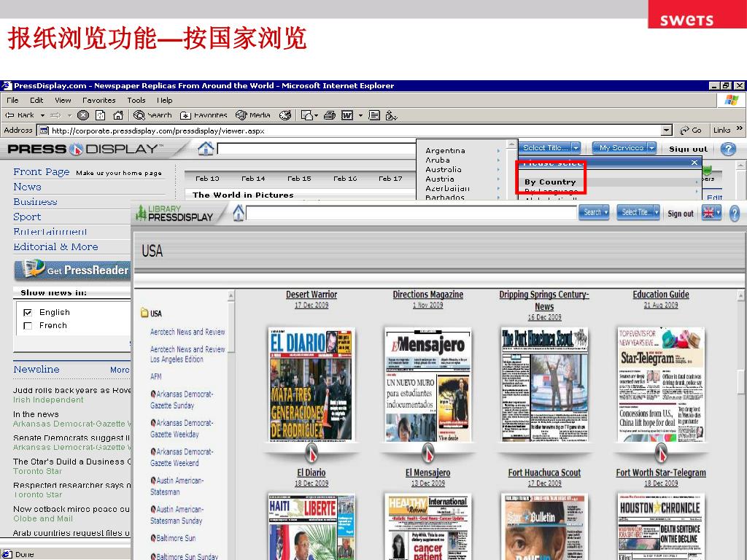Screen dimensions: 747x560
Task: Click the IE Back arrow button
Action: click(19, 115)
